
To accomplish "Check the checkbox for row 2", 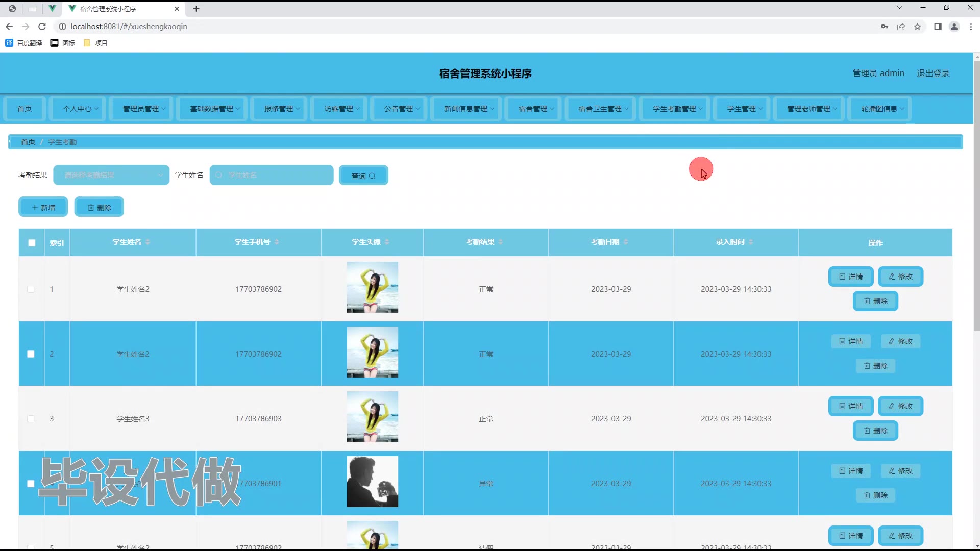I will pos(31,354).
